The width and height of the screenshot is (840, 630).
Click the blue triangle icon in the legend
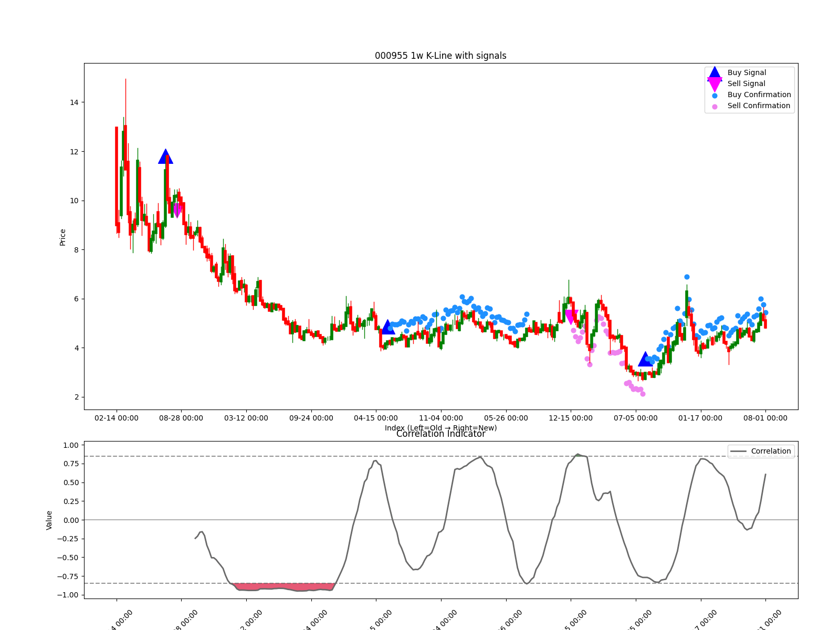click(x=715, y=73)
